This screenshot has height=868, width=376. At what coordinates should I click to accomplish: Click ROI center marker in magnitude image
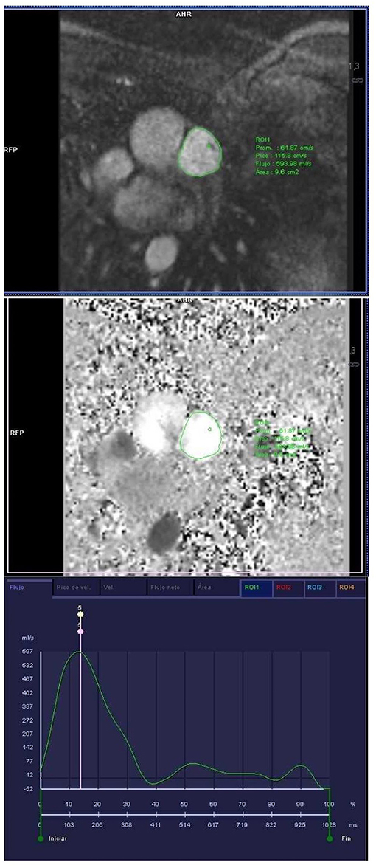coord(209,146)
